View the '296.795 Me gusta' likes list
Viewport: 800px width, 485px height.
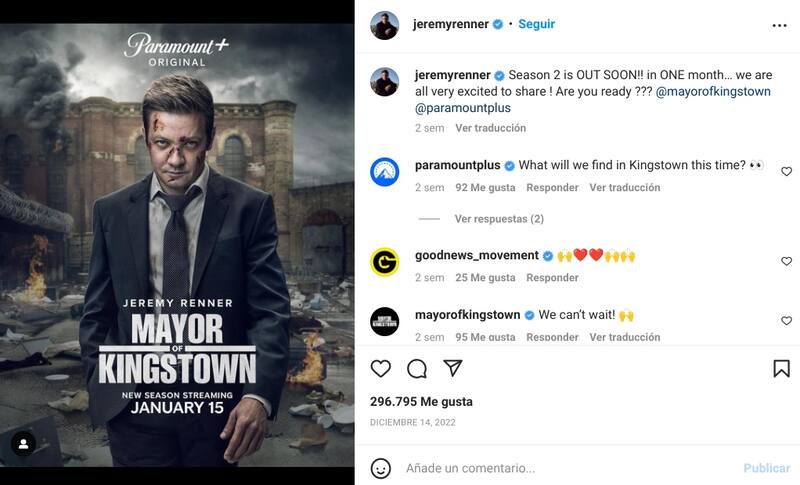click(x=421, y=401)
